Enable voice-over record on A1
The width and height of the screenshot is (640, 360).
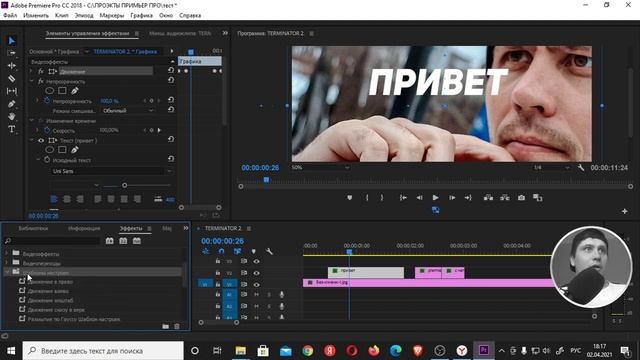tap(282, 295)
